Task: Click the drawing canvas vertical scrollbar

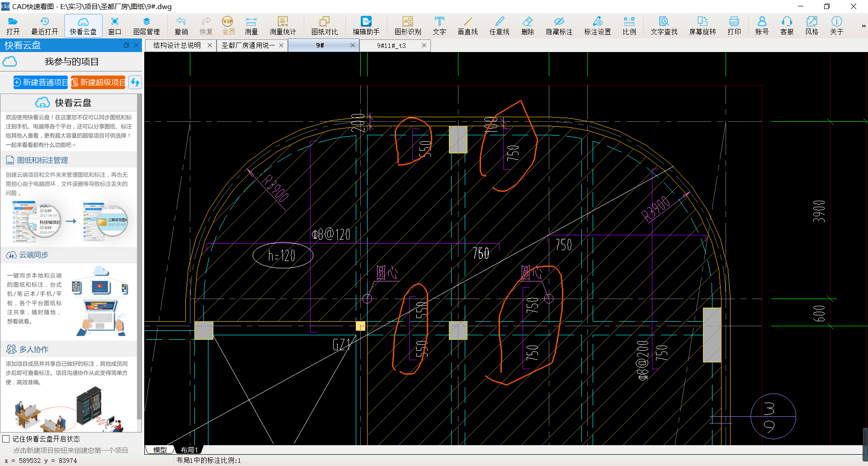Action: point(865,444)
